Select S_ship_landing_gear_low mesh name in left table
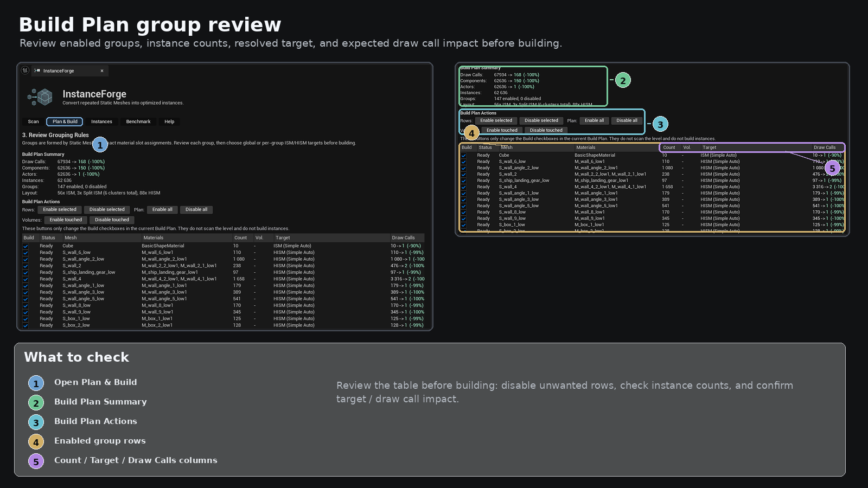Image resolution: width=868 pixels, height=488 pixels. [89, 273]
